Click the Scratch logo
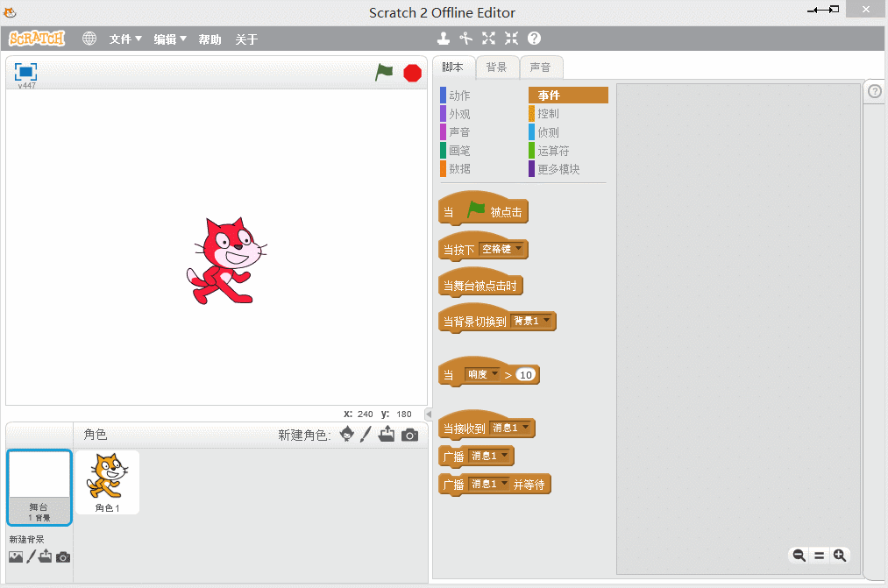Screen dimensions: 888x588 (37, 39)
